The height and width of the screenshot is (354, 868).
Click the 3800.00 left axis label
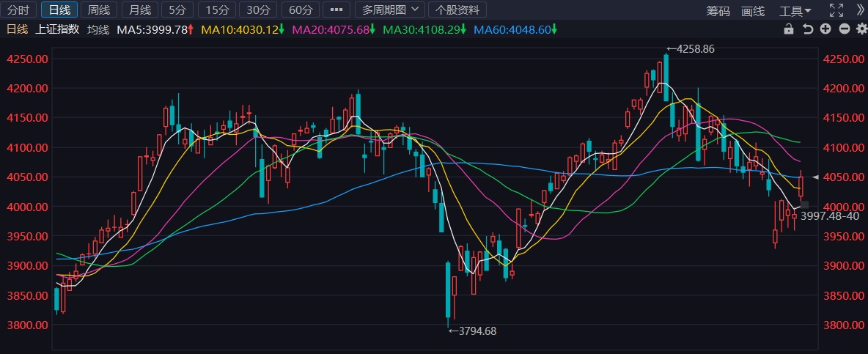26,325
